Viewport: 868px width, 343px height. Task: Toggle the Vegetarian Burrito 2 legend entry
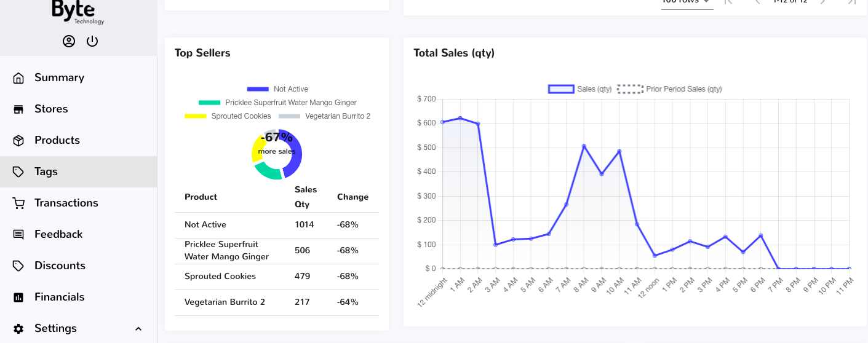click(325, 116)
